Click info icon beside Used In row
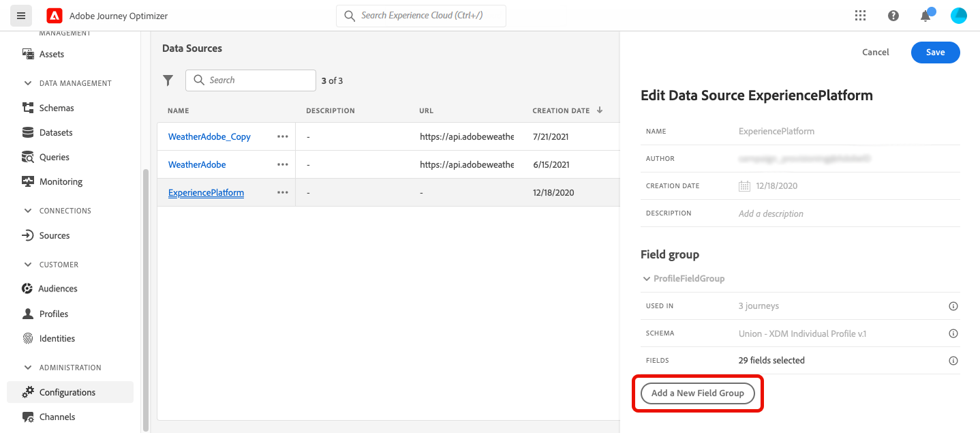This screenshot has height=433, width=980. click(x=953, y=306)
